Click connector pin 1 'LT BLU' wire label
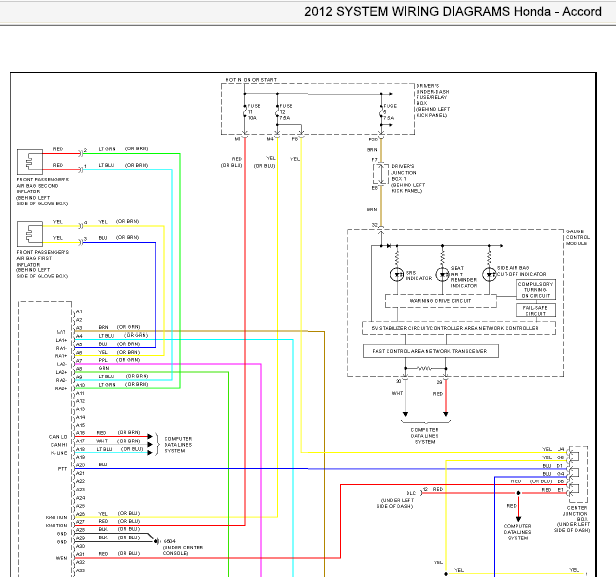The image size is (616, 577). (106, 165)
